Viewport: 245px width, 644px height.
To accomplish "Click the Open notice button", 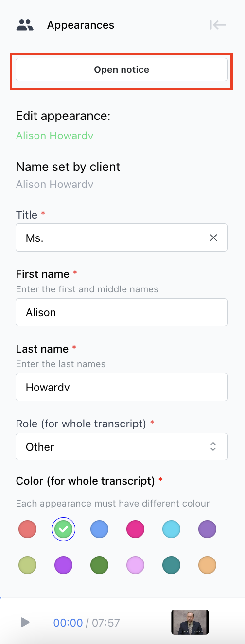I will click(x=122, y=69).
